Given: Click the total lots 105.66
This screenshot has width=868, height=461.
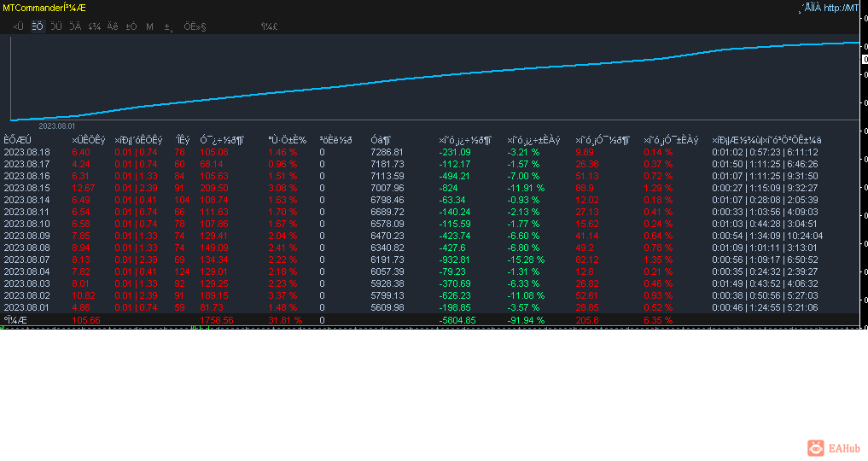Looking at the screenshot, I should click(86, 320).
